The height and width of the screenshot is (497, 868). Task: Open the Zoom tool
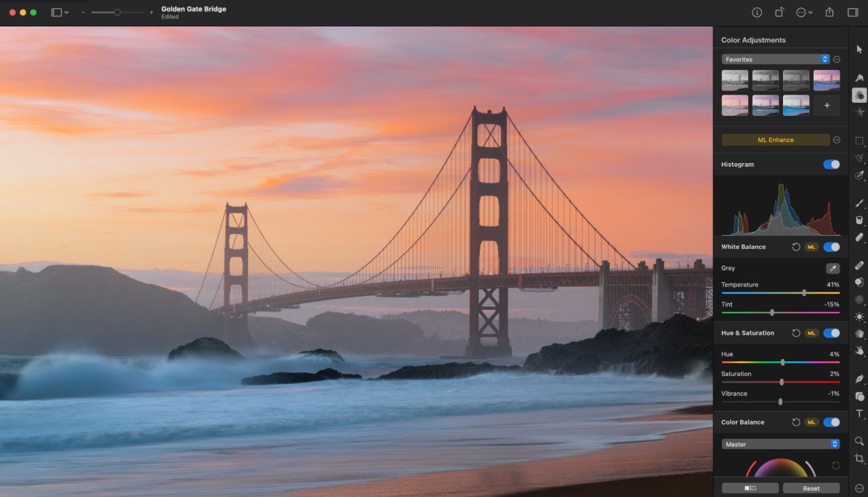coord(859,440)
